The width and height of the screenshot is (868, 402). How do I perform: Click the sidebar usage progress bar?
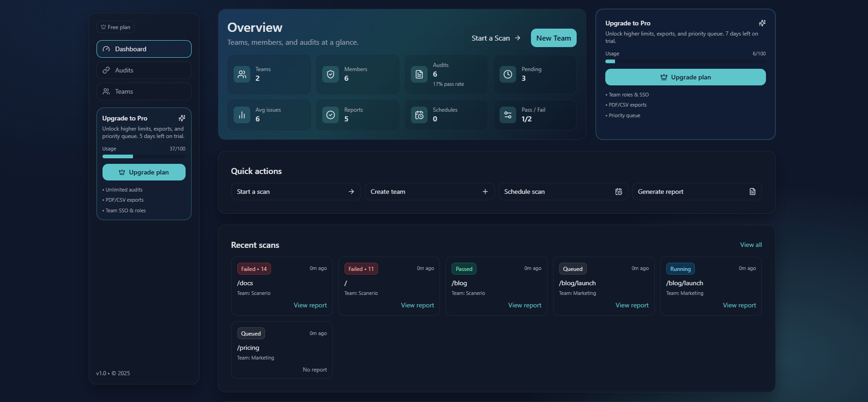[144, 156]
